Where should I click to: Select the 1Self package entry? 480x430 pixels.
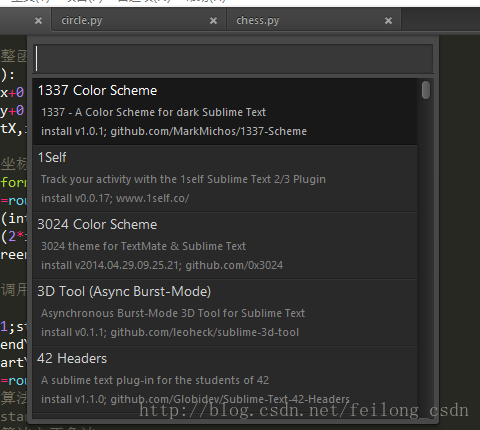click(x=225, y=178)
